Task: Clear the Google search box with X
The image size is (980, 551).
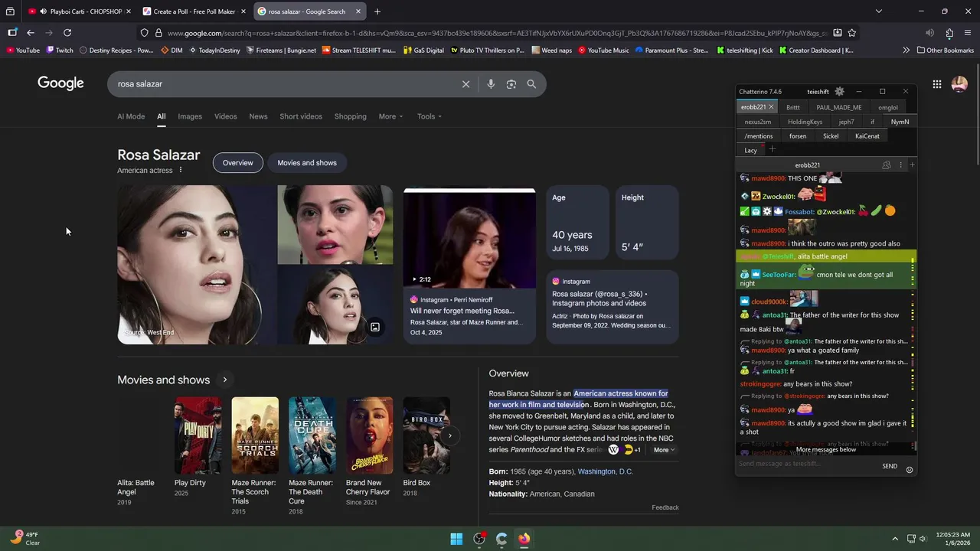Action: click(465, 84)
